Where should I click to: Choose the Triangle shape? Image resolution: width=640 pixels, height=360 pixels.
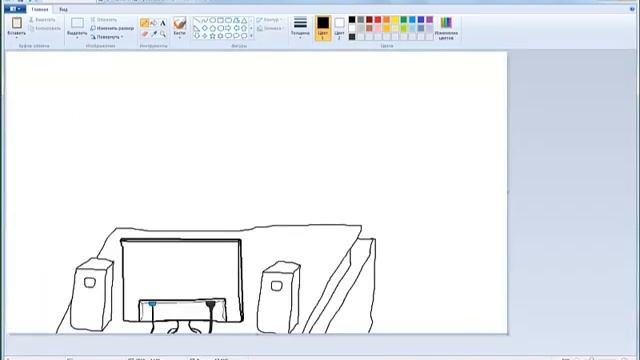click(244, 20)
